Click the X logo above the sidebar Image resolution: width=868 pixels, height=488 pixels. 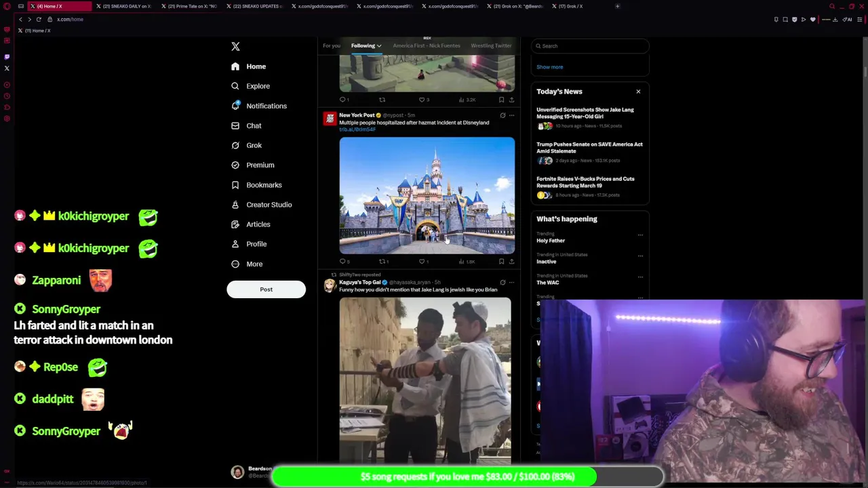(235, 46)
